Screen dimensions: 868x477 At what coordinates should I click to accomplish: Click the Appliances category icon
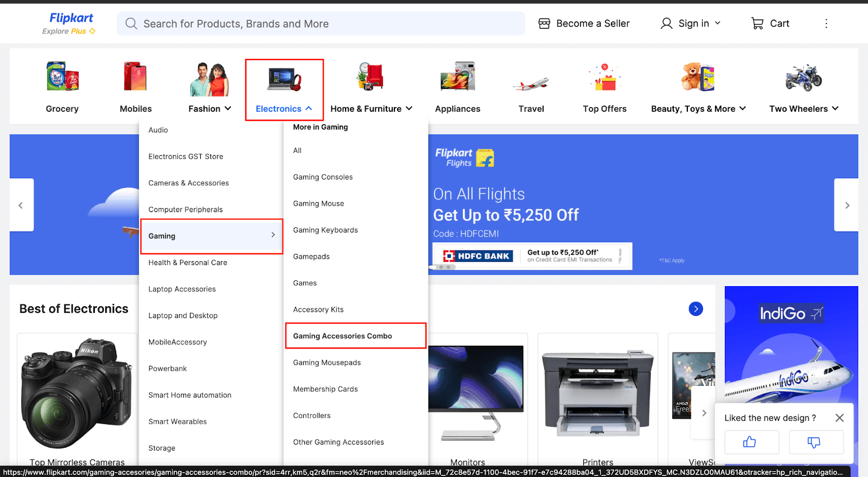457,76
